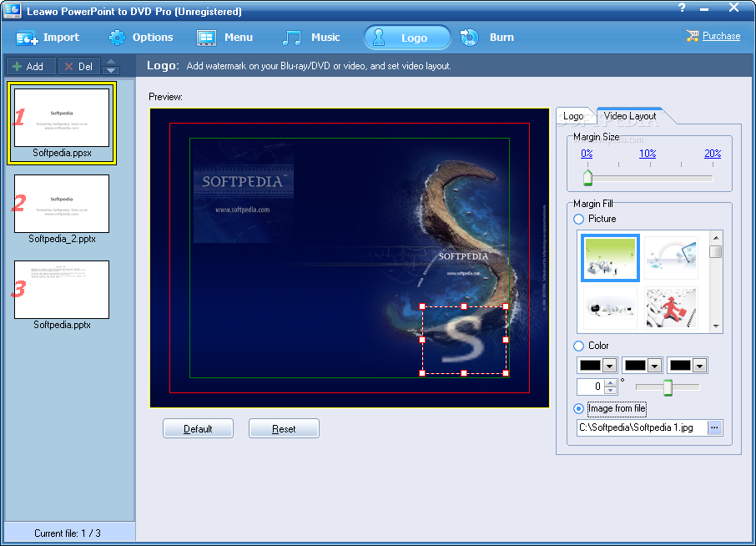This screenshot has width=756, height=546.
Task: Click the Add file button
Action: coord(30,66)
